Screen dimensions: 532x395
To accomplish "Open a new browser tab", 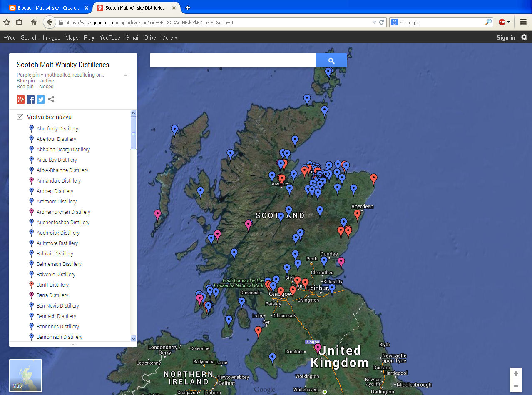I will pyautogui.click(x=188, y=8).
